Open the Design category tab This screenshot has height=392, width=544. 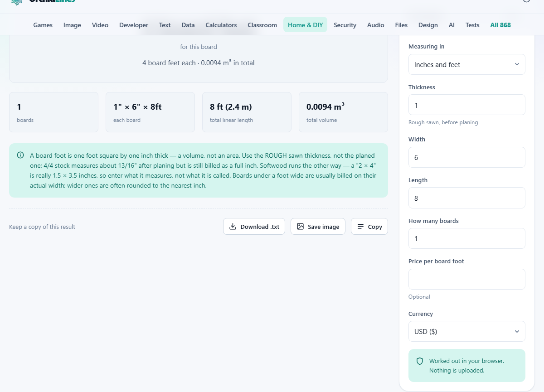click(428, 25)
